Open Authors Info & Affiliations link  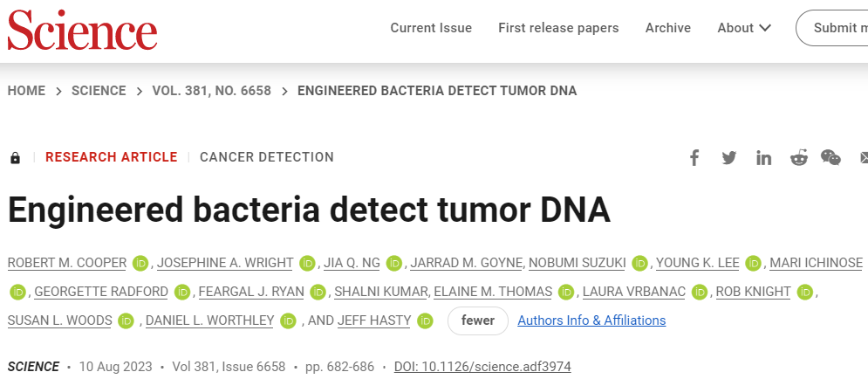591,320
